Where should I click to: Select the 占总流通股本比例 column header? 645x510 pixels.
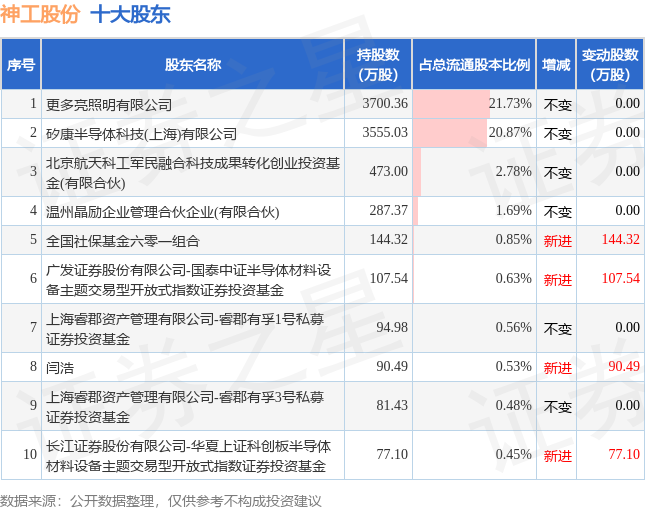474,65
